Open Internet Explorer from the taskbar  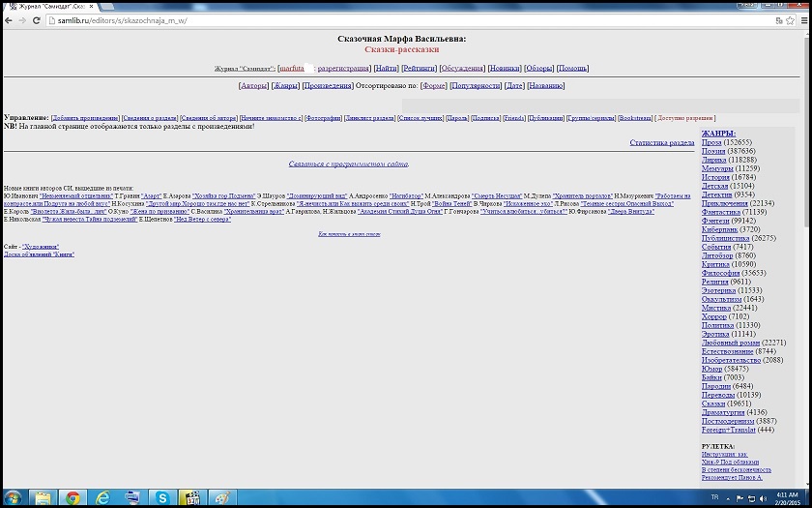(102, 497)
